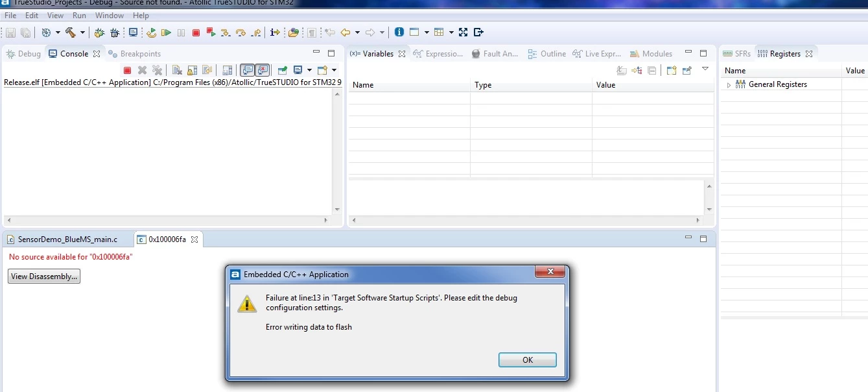Close the 0x100006fa editor tab

[x=194, y=239]
